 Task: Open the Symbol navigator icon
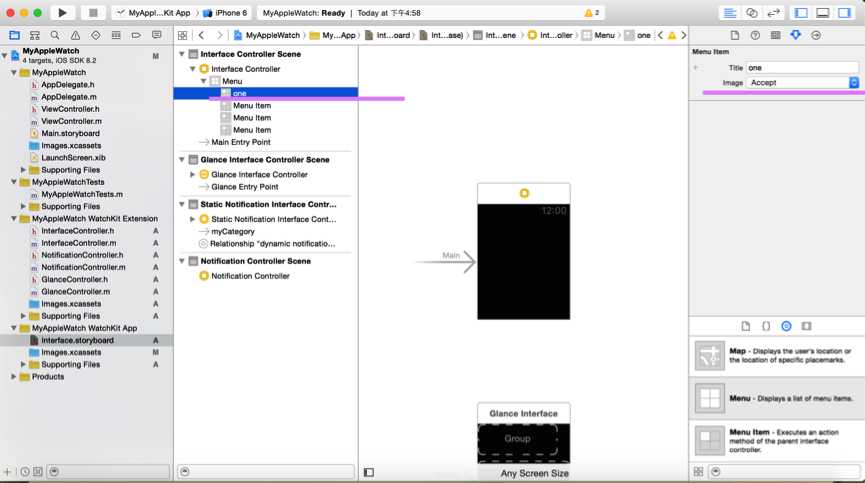[35, 35]
